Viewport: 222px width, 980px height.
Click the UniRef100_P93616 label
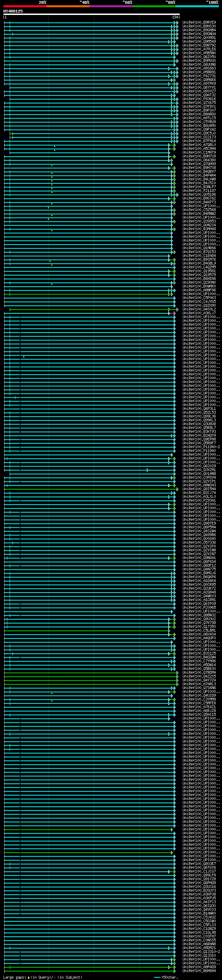click(x=199, y=99)
